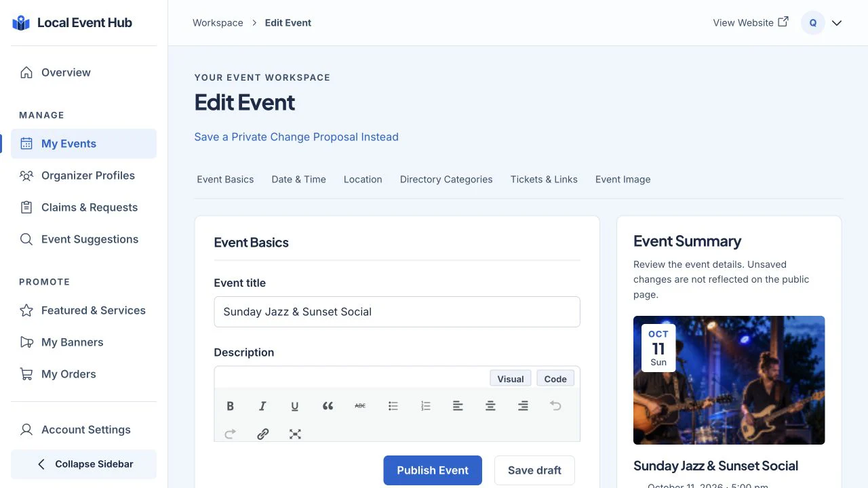The image size is (868, 488).
Task: Toggle bold formatting
Action: [x=230, y=406]
